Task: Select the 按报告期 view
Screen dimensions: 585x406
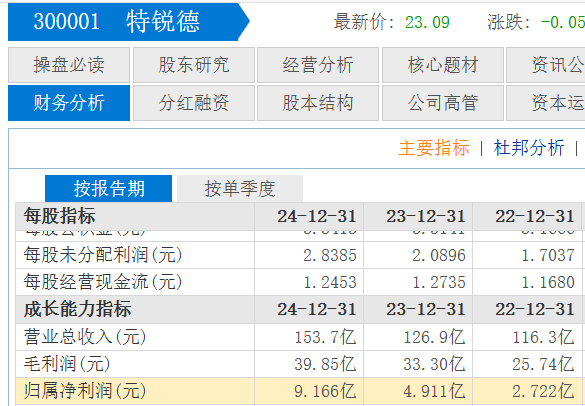Action: click(109, 188)
